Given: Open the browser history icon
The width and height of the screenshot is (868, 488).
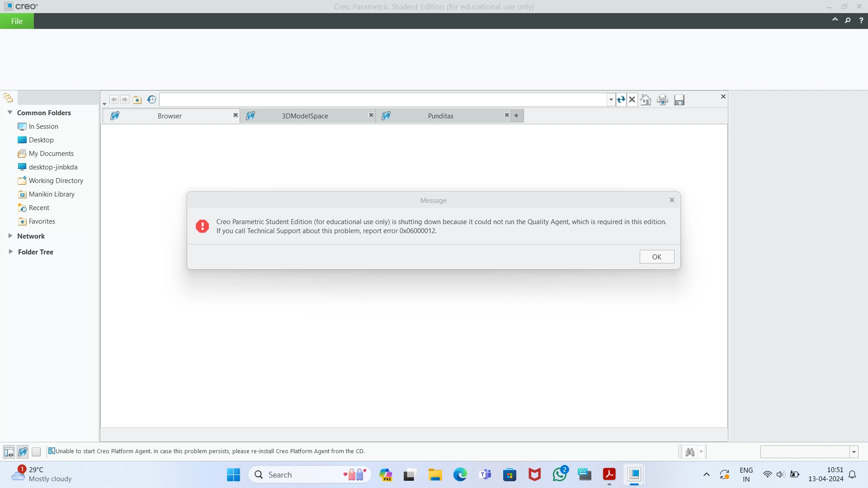Looking at the screenshot, I should point(151,99).
